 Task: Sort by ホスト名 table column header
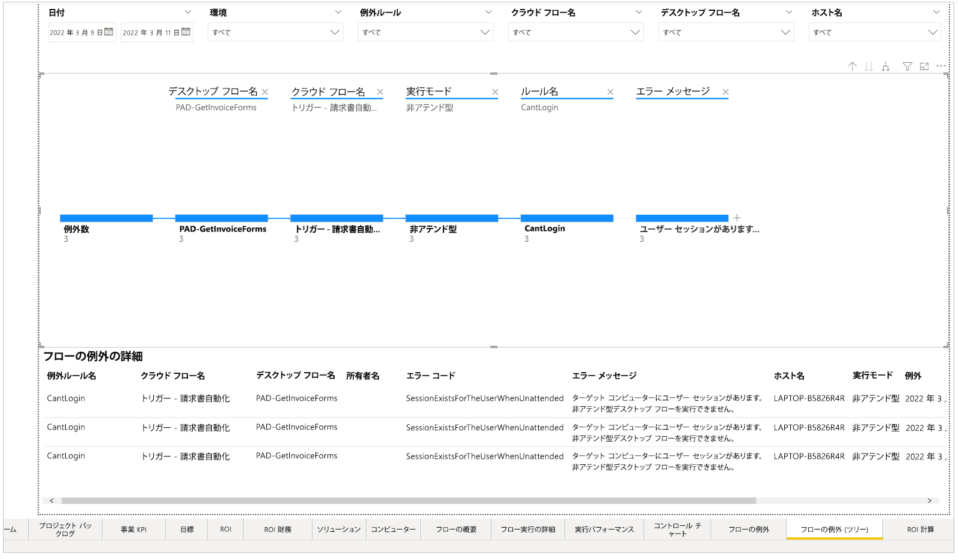(789, 376)
